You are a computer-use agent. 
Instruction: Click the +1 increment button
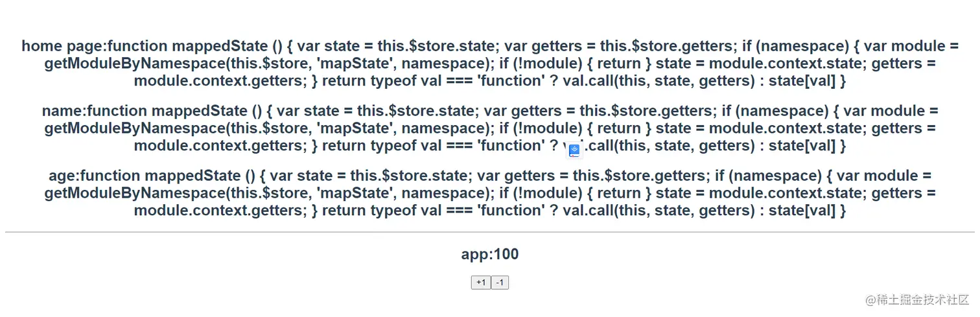(x=480, y=283)
